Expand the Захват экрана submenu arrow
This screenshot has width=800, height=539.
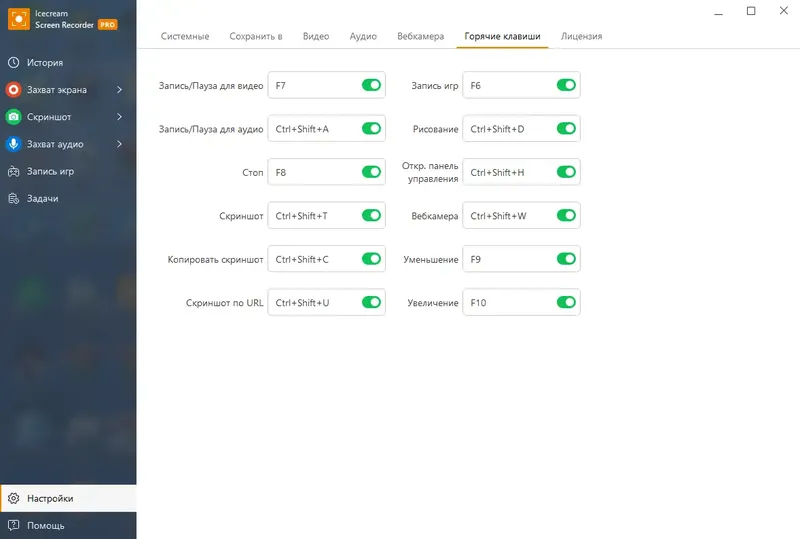[x=119, y=90]
